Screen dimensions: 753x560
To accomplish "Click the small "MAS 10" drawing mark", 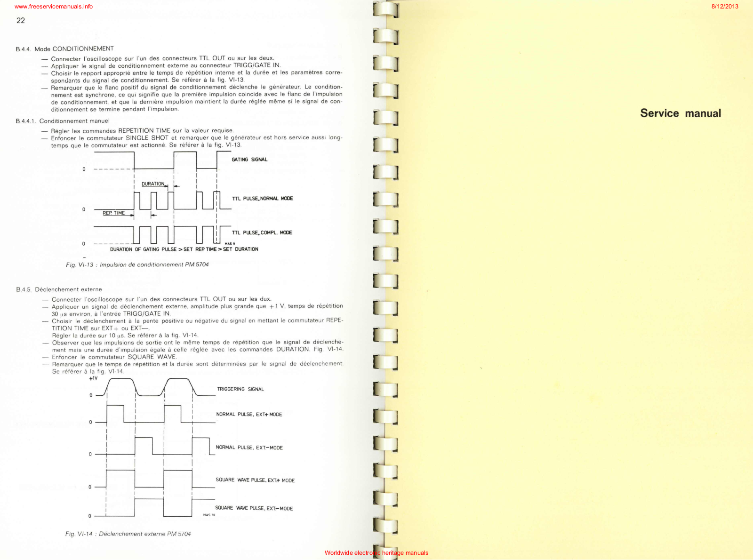I will click(209, 515).
